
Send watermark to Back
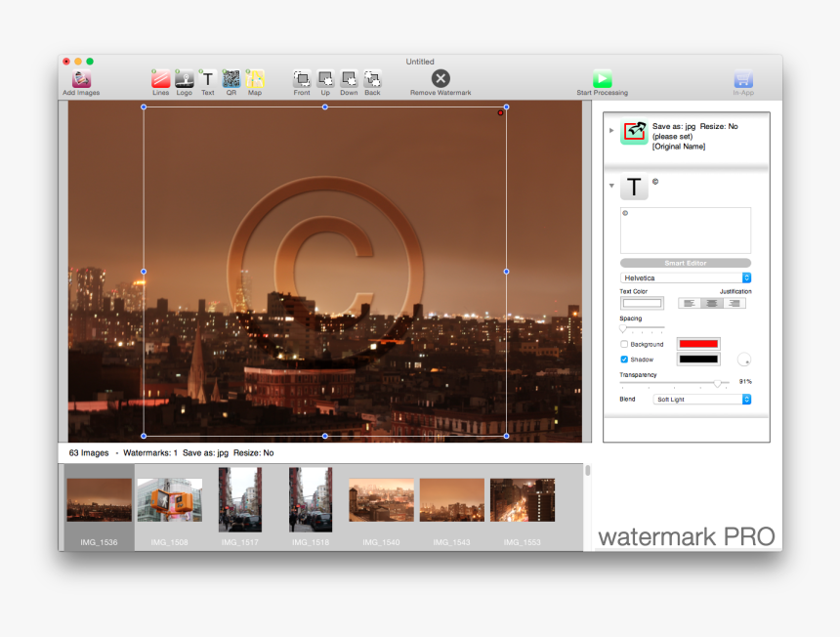click(372, 79)
